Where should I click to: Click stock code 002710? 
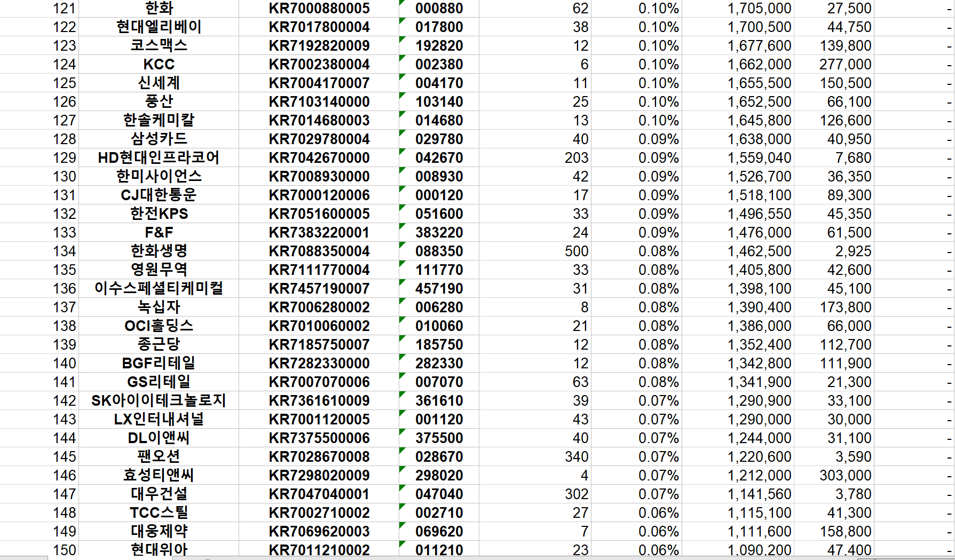tap(439, 513)
